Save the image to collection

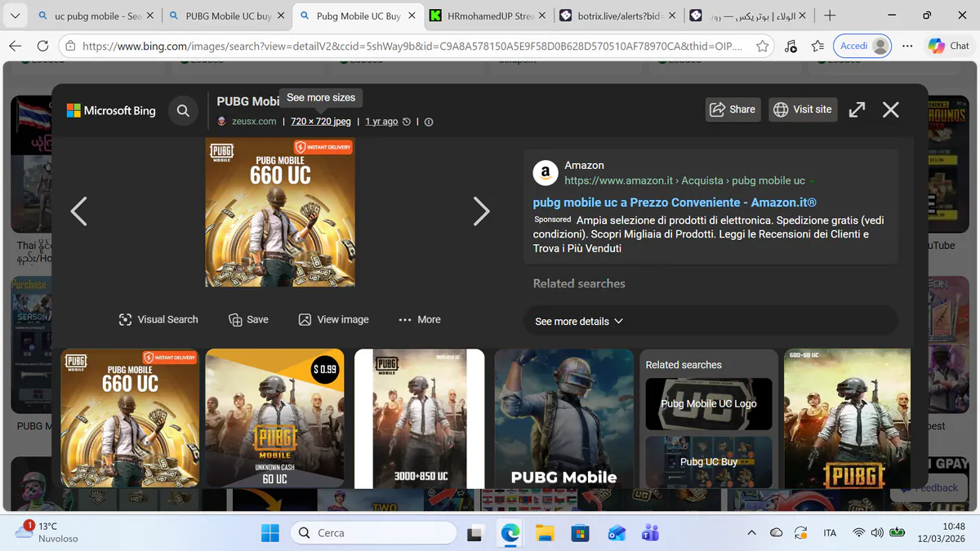point(248,319)
